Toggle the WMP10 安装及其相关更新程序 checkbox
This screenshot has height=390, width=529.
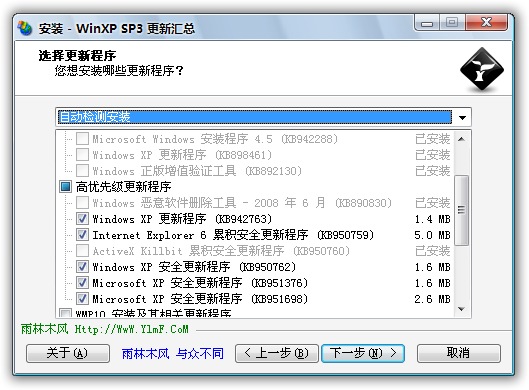pos(65,313)
